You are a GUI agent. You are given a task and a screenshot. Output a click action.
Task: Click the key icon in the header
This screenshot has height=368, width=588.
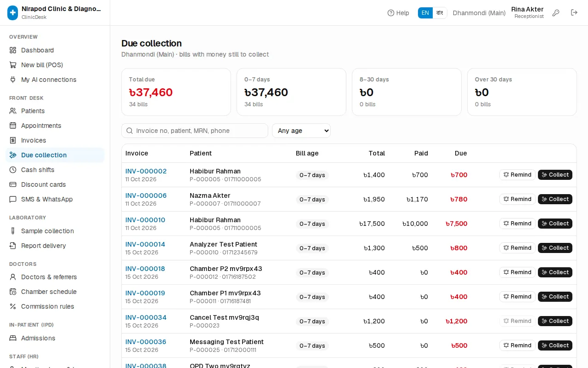coord(556,13)
